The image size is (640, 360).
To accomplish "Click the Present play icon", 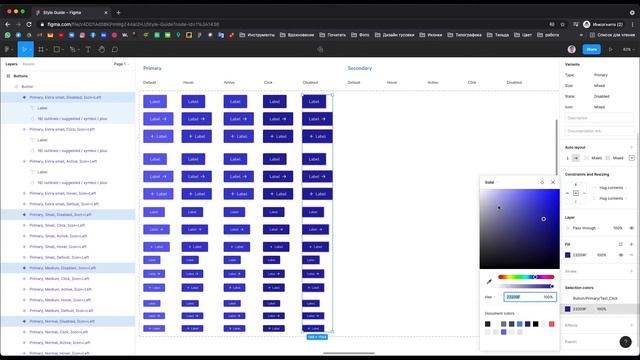I will [611, 49].
